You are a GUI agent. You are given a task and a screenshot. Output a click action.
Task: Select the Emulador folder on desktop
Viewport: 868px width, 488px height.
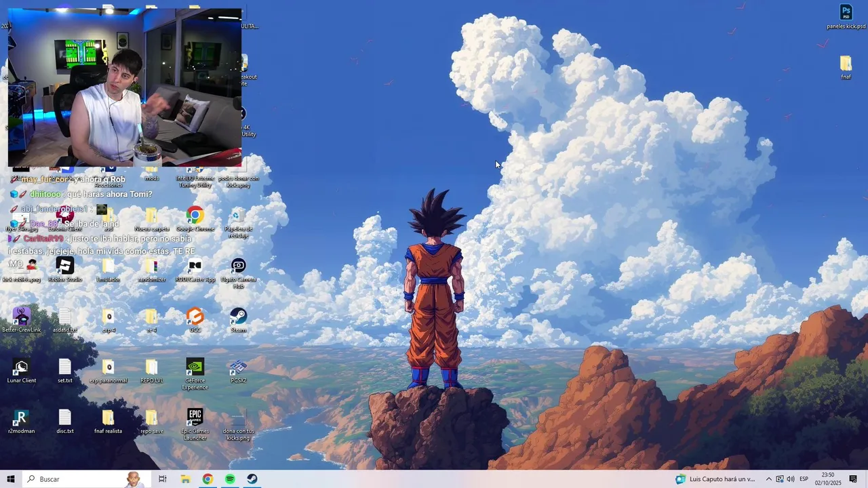(108, 270)
